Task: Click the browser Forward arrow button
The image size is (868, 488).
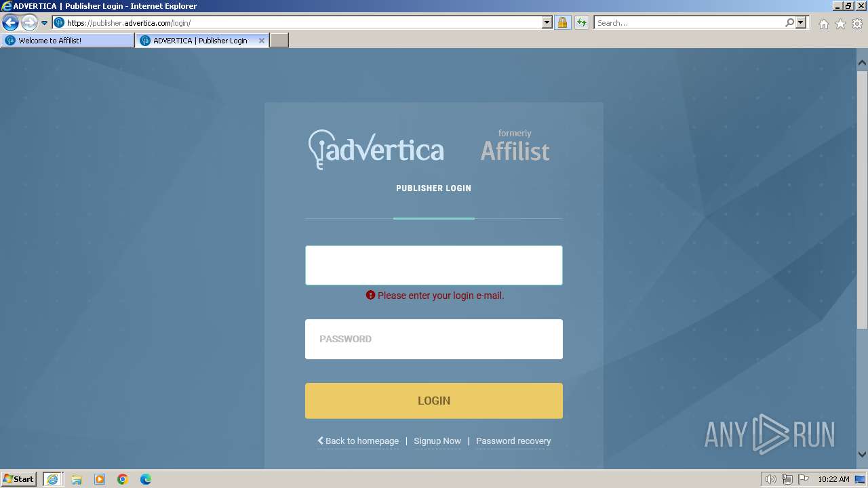Action: point(29,23)
